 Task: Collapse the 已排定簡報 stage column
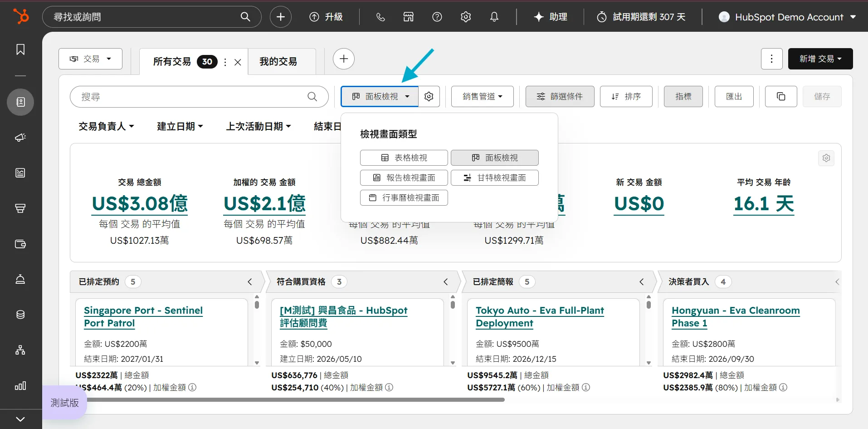(642, 282)
